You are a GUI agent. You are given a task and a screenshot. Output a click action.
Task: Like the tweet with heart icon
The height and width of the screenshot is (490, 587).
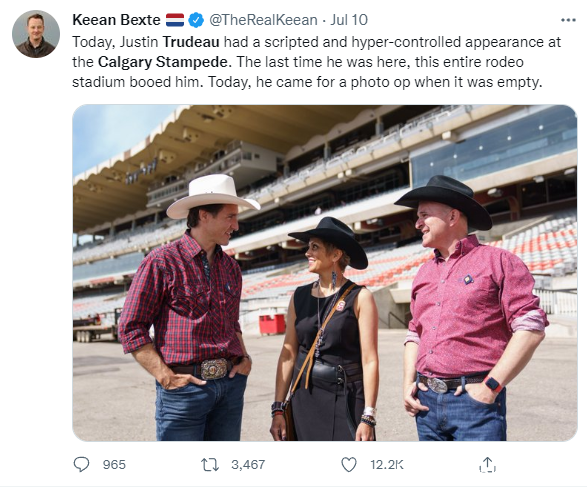point(349,465)
